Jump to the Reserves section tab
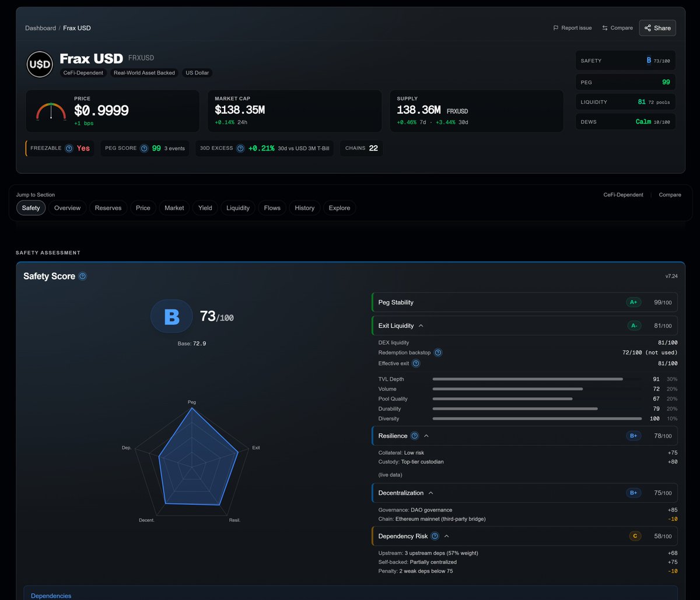 tap(108, 208)
